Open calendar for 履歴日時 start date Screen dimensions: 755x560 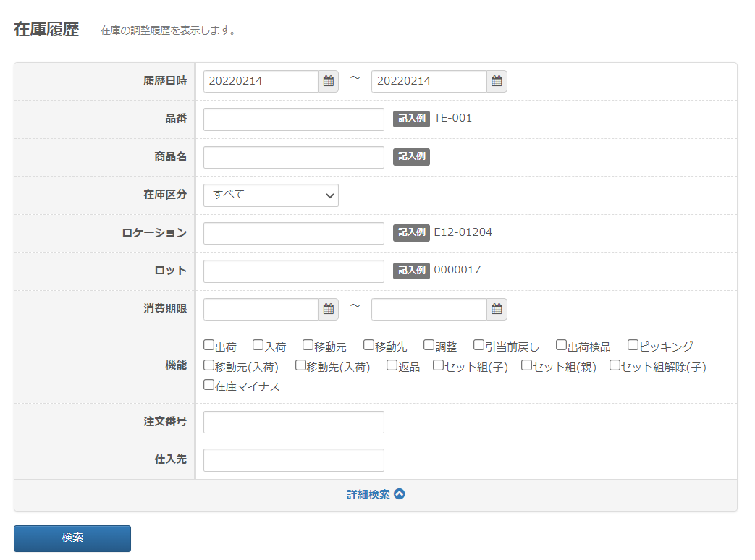tap(329, 82)
